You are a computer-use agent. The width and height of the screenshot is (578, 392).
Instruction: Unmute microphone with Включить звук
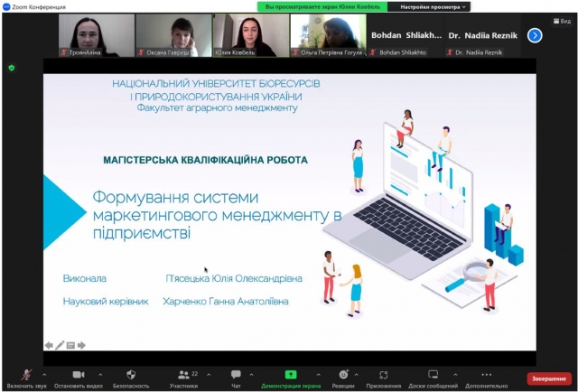tap(26, 379)
